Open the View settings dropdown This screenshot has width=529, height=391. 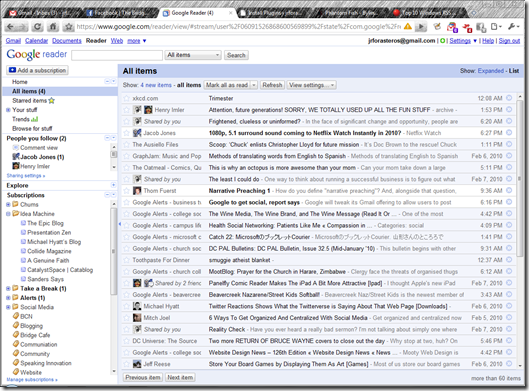pyautogui.click(x=311, y=85)
